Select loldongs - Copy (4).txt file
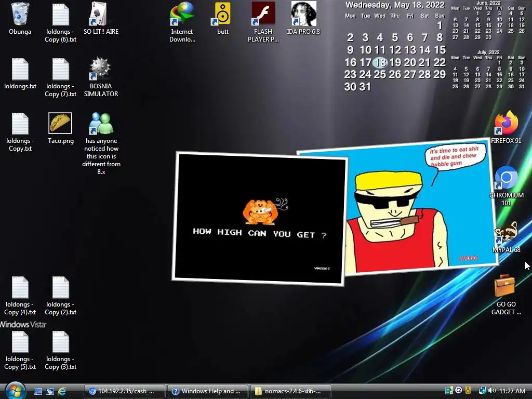This screenshot has height=399, width=532. pos(20,296)
